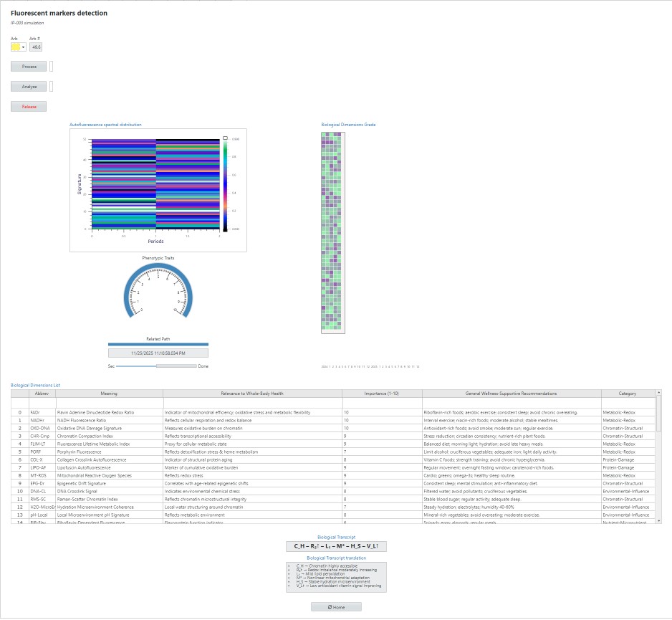Screen dimensions: 672x620
Task: Click the Arb # input field
Action: point(36,47)
